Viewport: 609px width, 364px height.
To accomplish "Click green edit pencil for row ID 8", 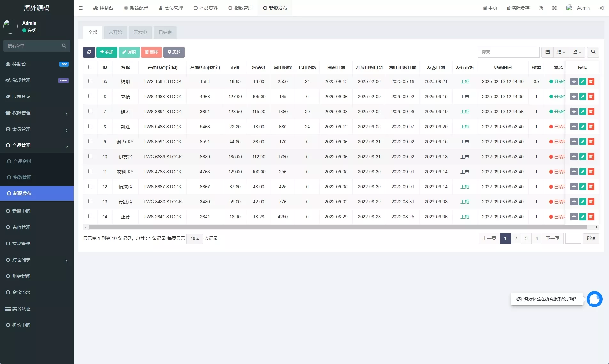I will click(582, 97).
